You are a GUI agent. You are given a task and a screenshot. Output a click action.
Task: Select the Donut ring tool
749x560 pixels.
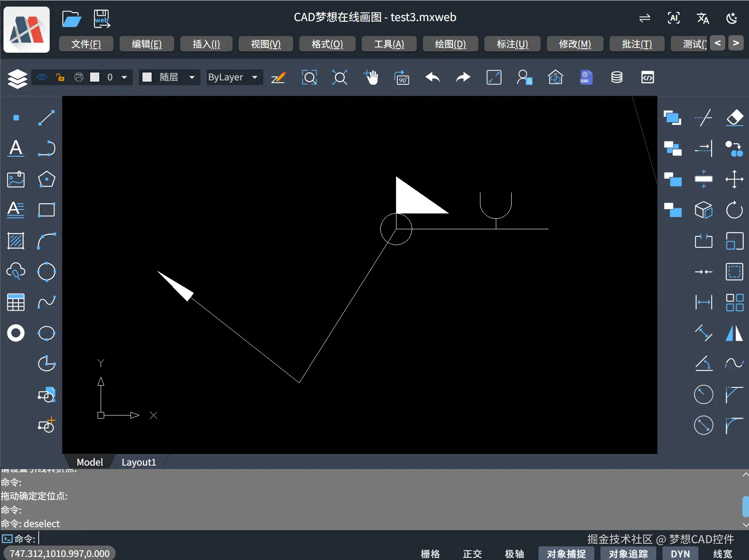coord(16,333)
